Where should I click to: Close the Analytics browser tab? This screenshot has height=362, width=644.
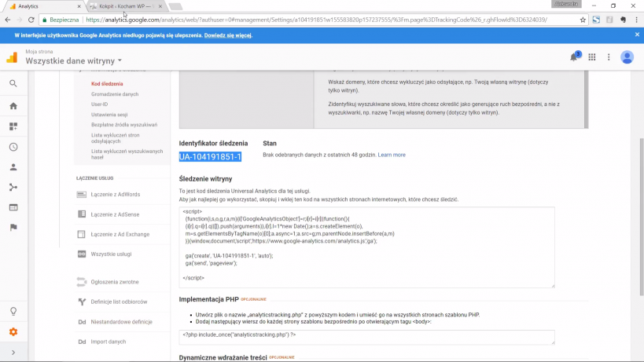point(79,6)
